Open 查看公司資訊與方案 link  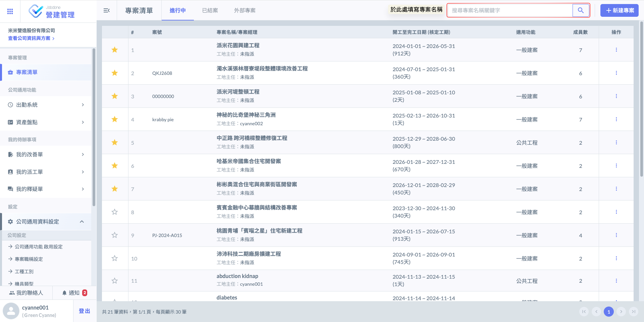tap(31, 38)
